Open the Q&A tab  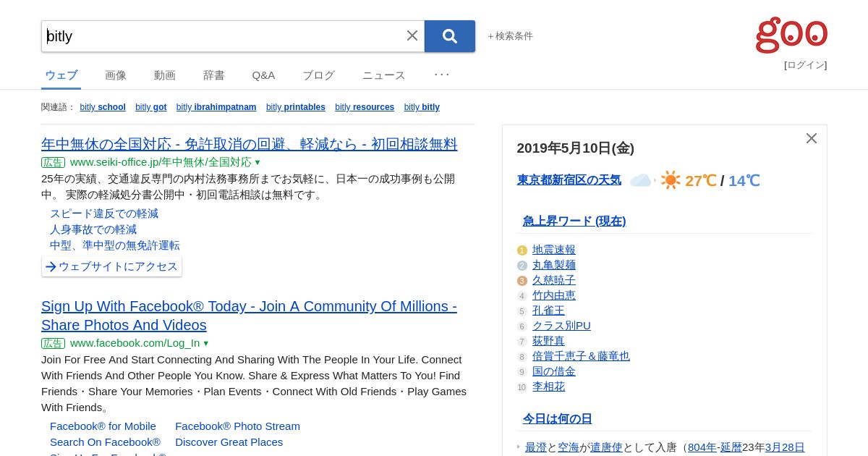(x=263, y=75)
